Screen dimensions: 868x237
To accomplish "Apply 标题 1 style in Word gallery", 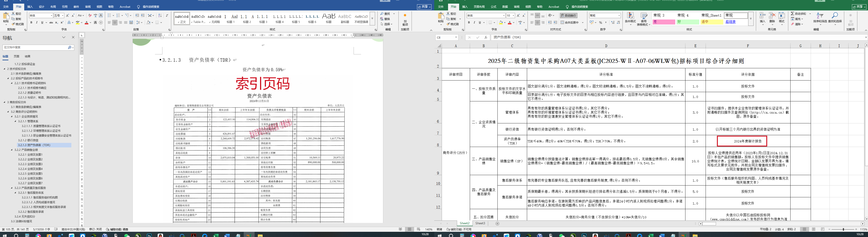I will (231, 18).
